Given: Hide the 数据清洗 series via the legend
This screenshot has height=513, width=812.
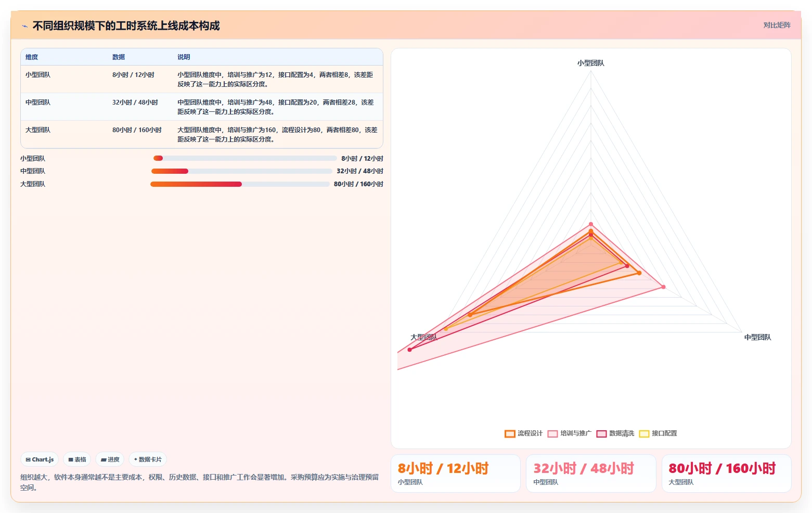Looking at the screenshot, I should 615,433.
